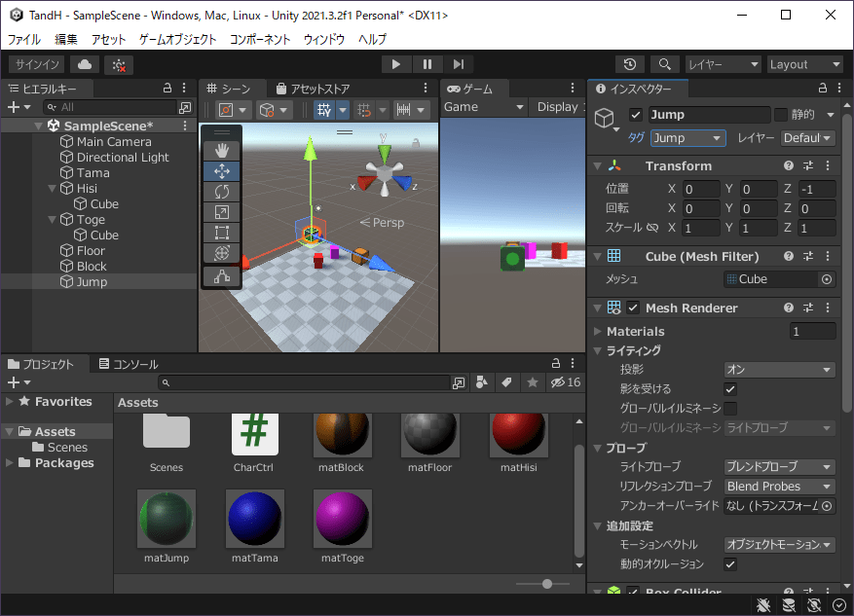Image resolution: width=854 pixels, height=616 pixels.
Task: Select the Rotate tool in scene
Action: click(x=222, y=192)
